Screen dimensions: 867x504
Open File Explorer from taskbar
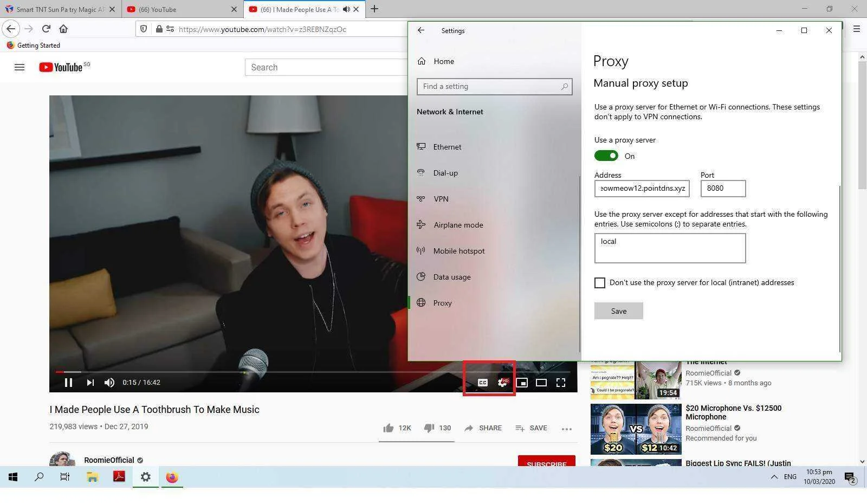click(92, 477)
